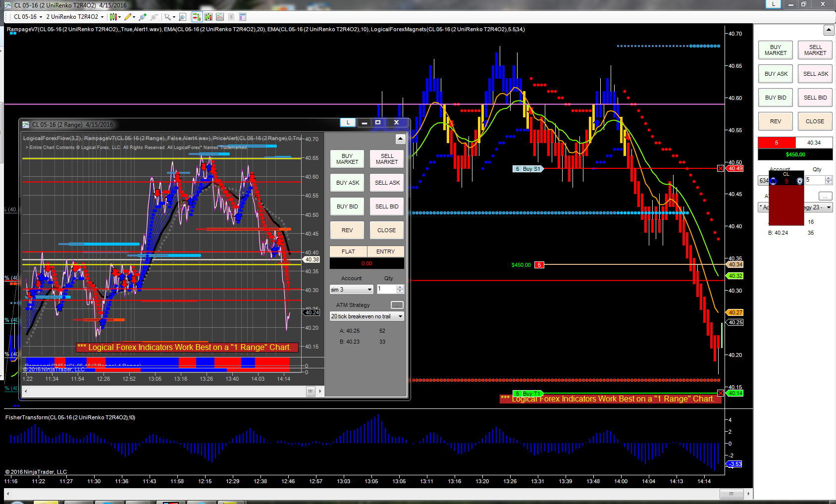The height and width of the screenshot is (504, 836).
Task: Click the main chart horizontal scrollbar thumb
Action: coord(731,494)
